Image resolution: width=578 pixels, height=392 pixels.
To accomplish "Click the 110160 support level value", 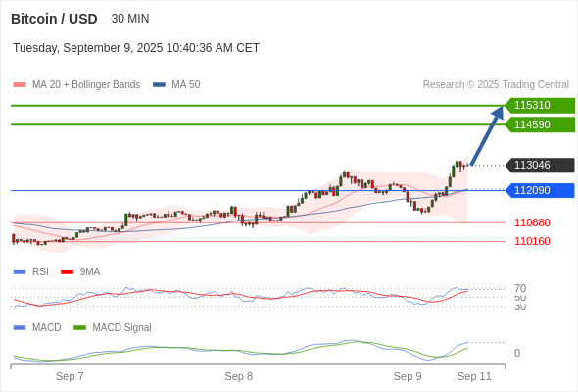I will pos(532,241).
